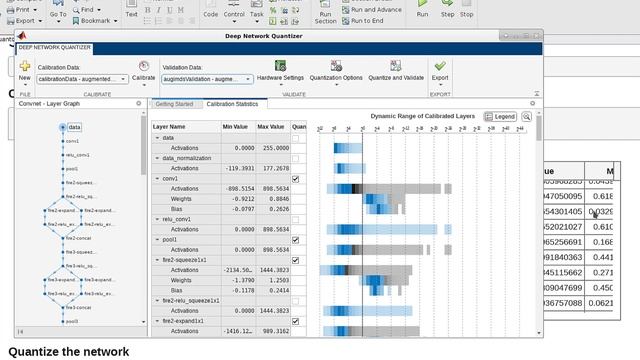The width and height of the screenshot is (640, 360).
Task: Click the Calibrate icon
Action: (144, 66)
